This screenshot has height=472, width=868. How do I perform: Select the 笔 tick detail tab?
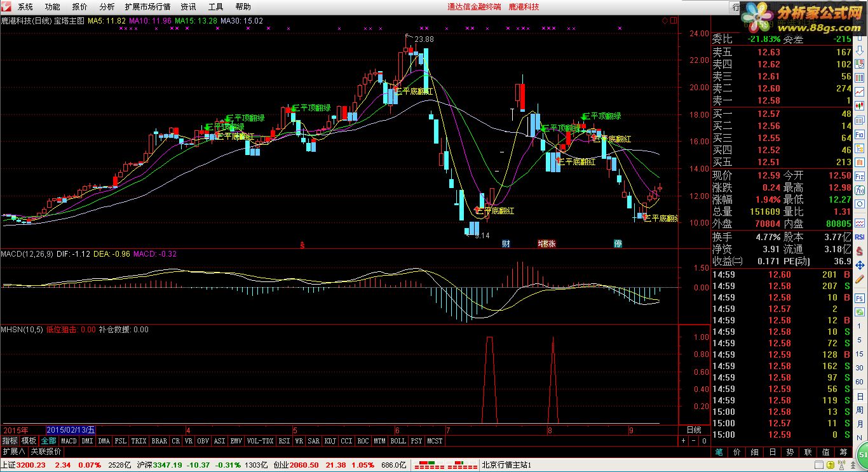(x=719, y=452)
